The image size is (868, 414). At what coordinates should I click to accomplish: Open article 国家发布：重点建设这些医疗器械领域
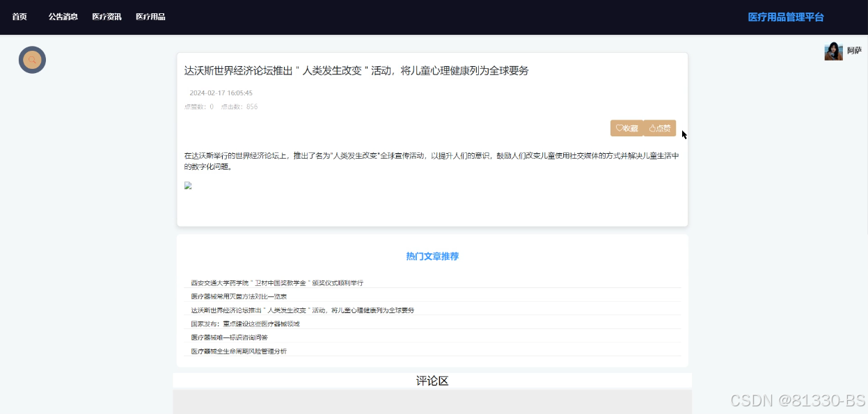(245, 324)
